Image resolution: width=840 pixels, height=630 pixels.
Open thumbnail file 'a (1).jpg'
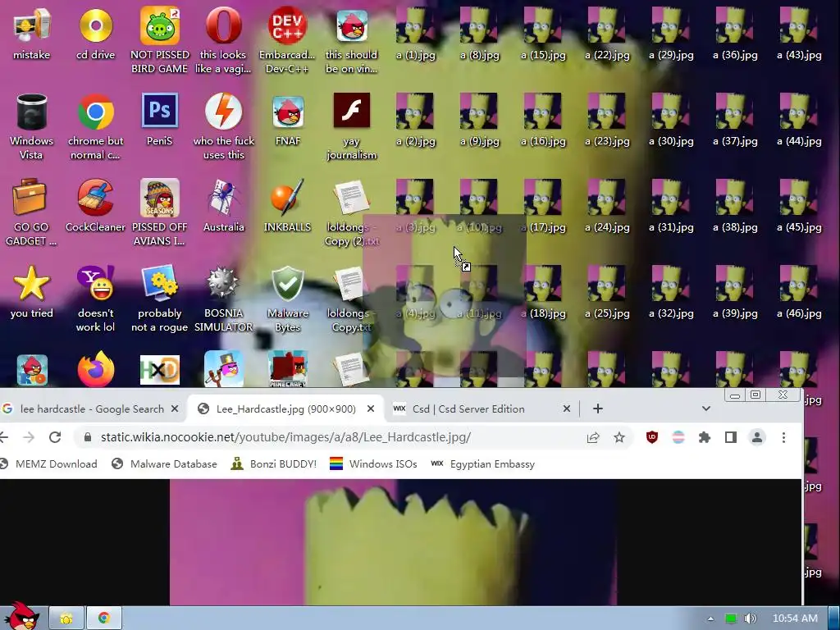[x=415, y=33]
